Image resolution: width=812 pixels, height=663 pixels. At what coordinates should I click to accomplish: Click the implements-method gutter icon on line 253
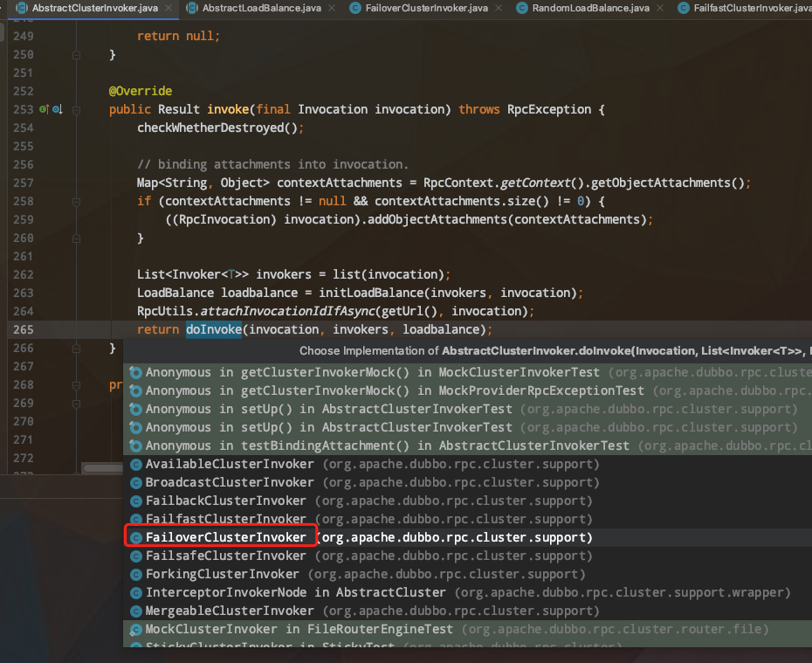[44, 109]
